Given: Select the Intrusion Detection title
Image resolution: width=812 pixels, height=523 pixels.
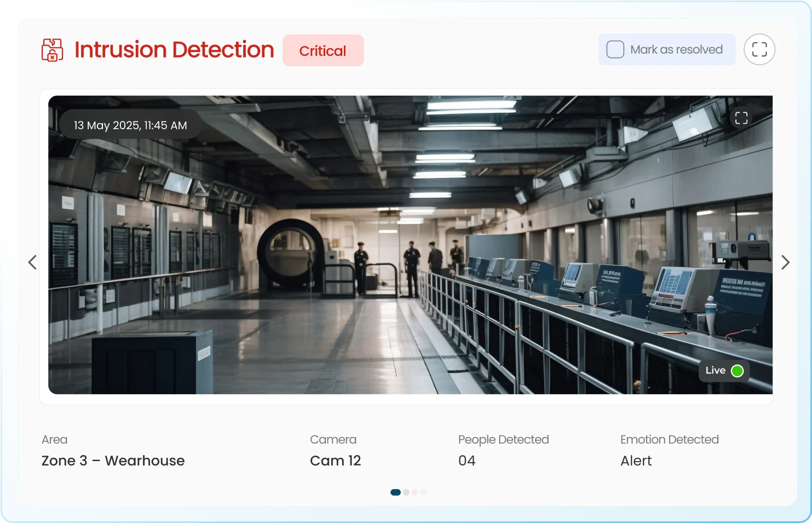Looking at the screenshot, I should click(x=174, y=50).
